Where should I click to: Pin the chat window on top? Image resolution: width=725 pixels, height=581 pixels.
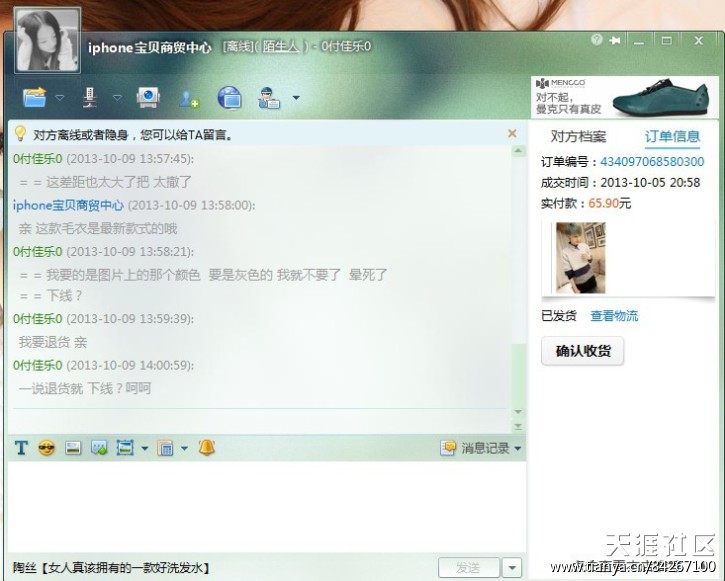point(615,40)
